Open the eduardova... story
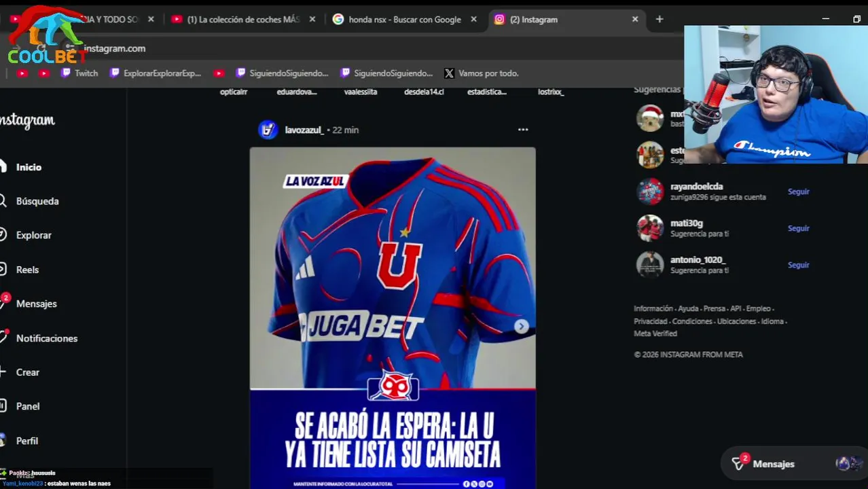868x489 pixels. coord(297,92)
